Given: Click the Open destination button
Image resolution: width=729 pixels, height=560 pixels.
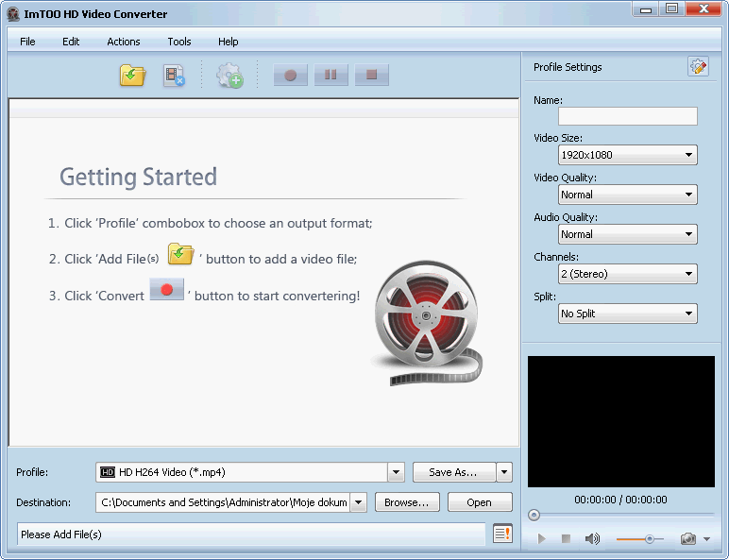Looking at the screenshot, I should [480, 502].
